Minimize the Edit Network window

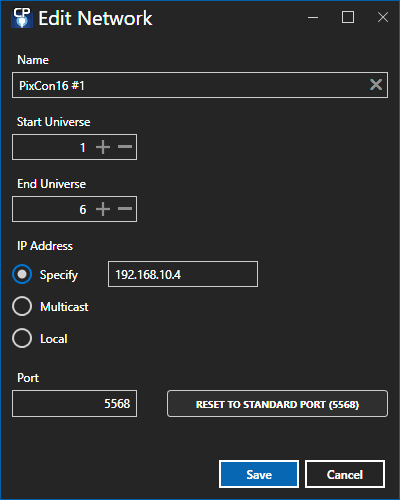[x=313, y=17]
